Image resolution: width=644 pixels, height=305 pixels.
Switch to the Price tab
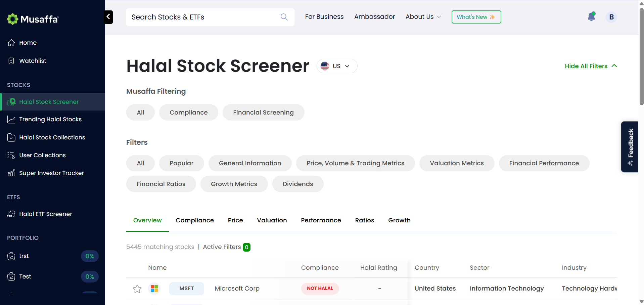[x=235, y=220]
